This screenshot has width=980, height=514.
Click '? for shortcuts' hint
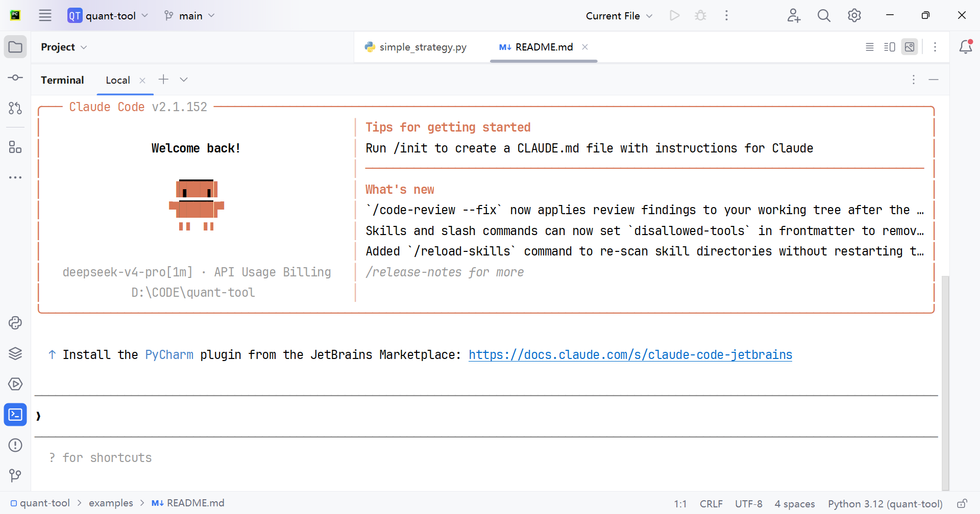pos(100,458)
